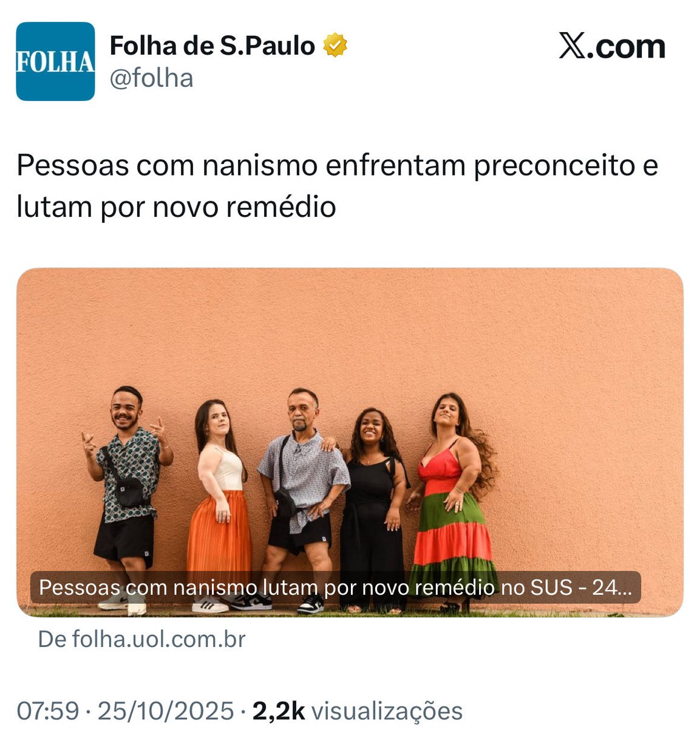700x729 pixels.
Task: View the 2,2k visualizações count
Action: [x=357, y=710]
